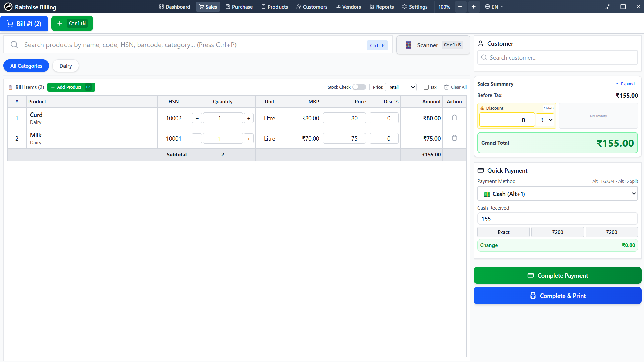Click the zoom out minus icon
This screenshot has width=644, height=362.
pos(460,7)
